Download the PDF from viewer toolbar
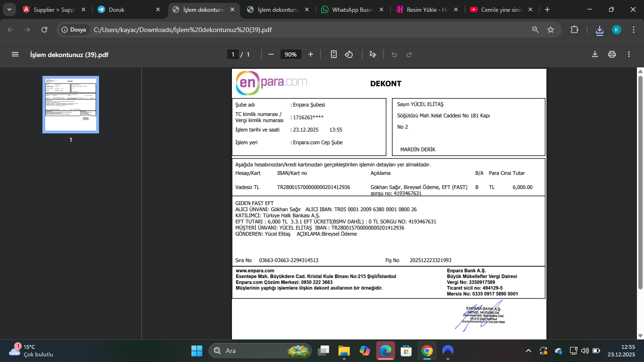 (595, 54)
